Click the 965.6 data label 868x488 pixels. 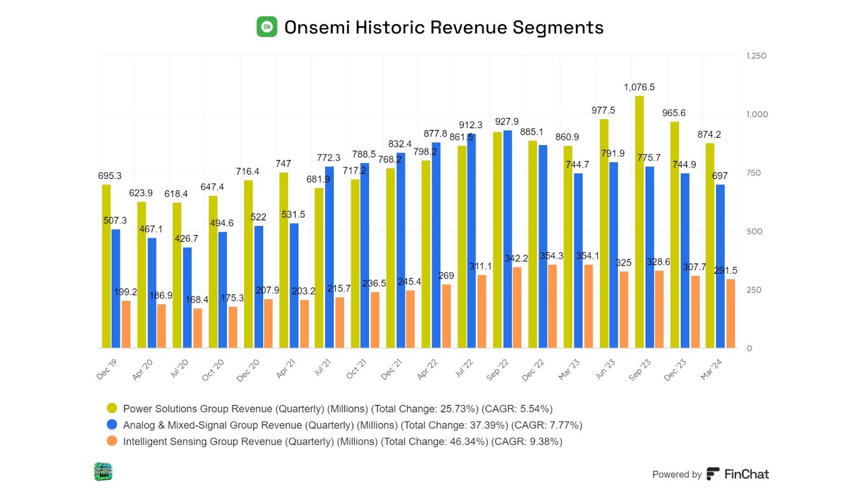point(674,113)
